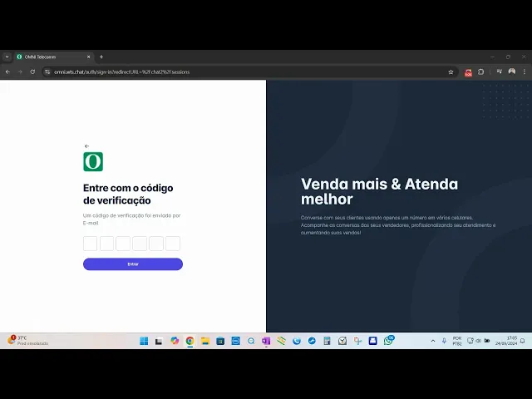Click the fifth verification code digit box
532x399 pixels.
[x=156, y=244]
